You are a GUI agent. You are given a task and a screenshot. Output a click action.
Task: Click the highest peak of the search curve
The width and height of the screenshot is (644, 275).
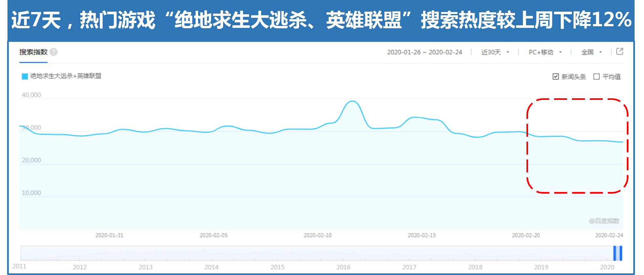[353, 101]
